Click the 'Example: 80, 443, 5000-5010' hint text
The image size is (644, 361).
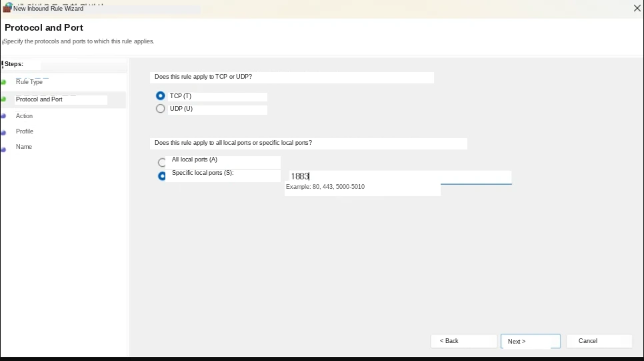[x=325, y=187]
